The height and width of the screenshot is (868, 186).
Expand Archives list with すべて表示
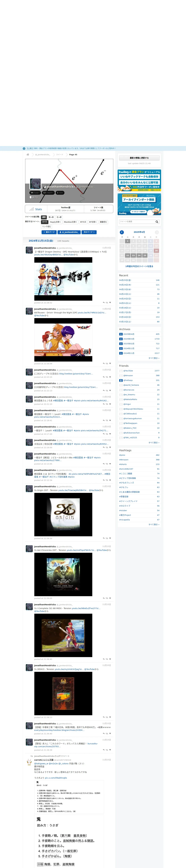coord(154,358)
